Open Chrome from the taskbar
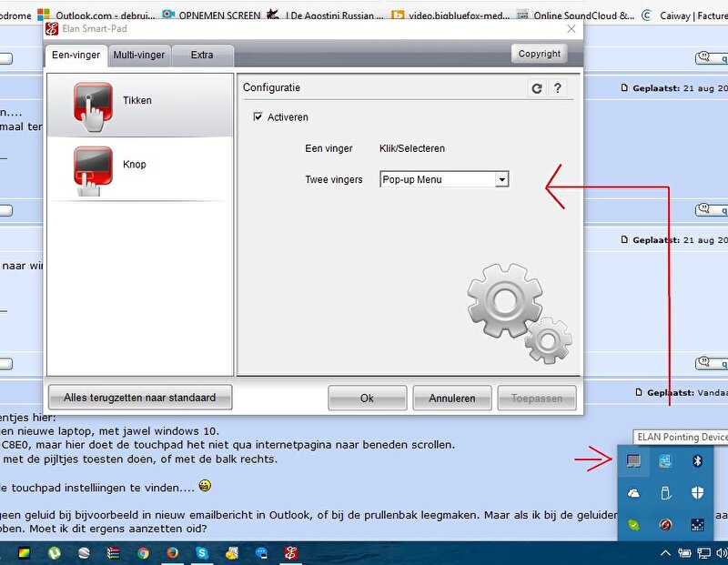The height and width of the screenshot is (565, 728). coord(143,552)
